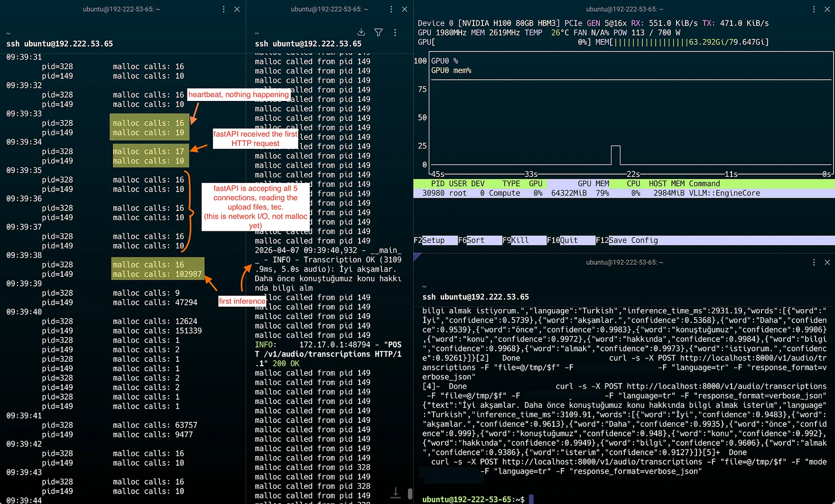Click the utilization spike in the GPU graph
Screen dimensions: 835x504
[615, 155]
